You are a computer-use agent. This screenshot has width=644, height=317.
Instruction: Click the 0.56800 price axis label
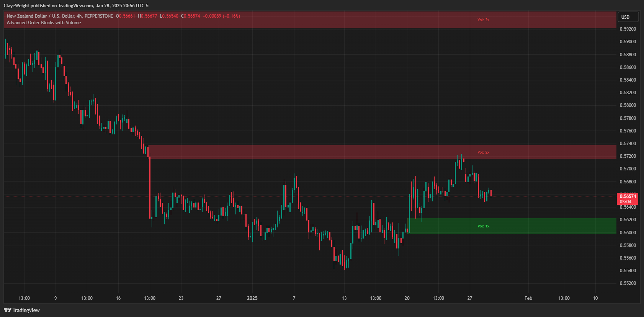coord(628,182)
